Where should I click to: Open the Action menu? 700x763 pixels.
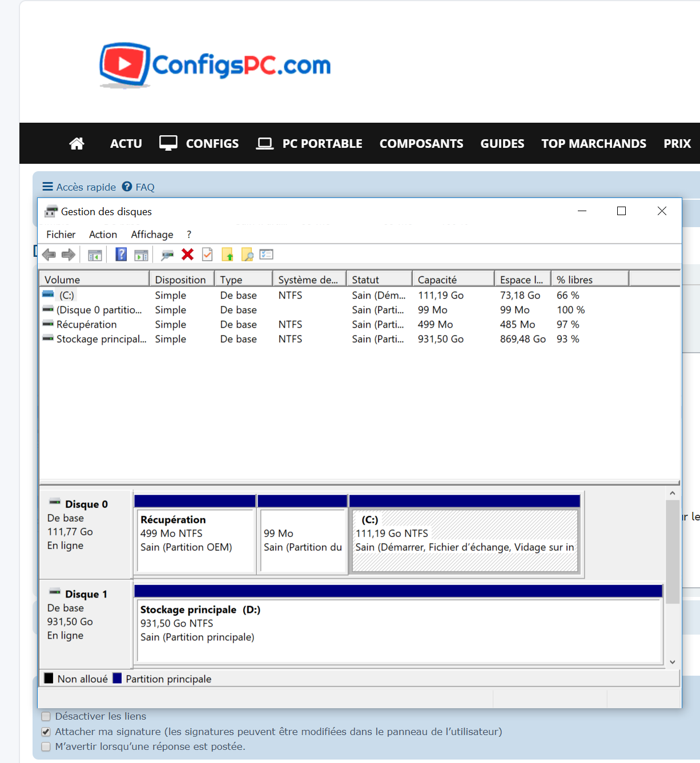point(103,235)
